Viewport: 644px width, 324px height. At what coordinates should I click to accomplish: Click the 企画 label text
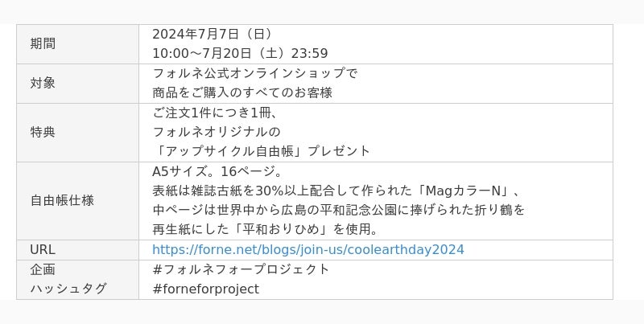(43, 269)
